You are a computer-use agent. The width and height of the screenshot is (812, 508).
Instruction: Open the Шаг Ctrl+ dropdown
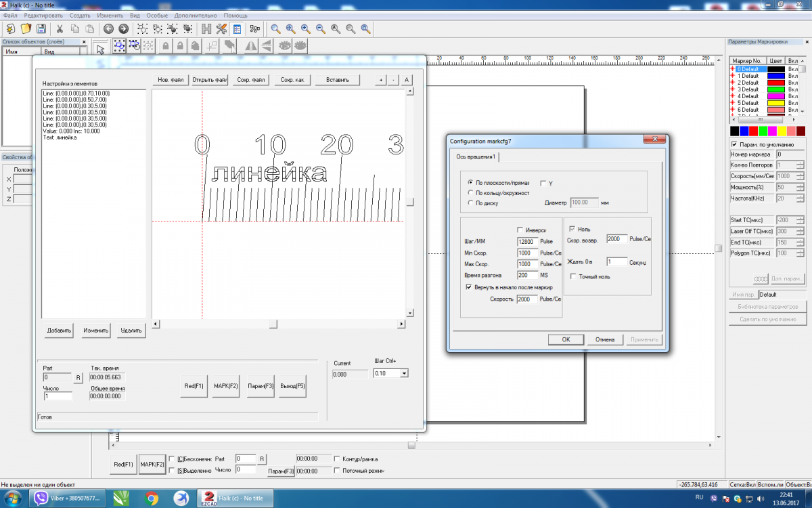tap(405, 373)
